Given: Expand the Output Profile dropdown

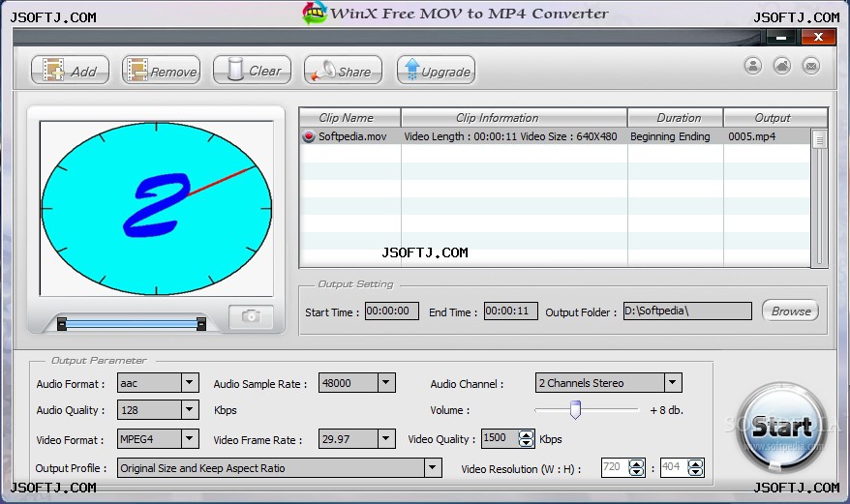Looking at the screenshot, I should (x=433, y=467).
